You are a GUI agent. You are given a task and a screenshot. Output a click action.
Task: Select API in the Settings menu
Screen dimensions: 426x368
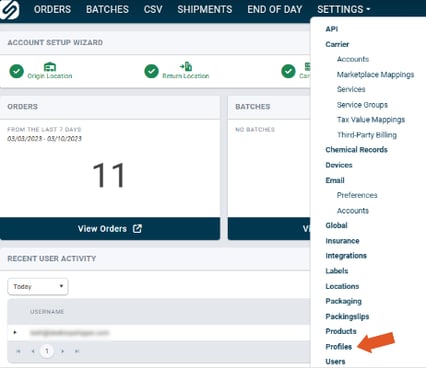pyautogui.click(x=332, y=29)
